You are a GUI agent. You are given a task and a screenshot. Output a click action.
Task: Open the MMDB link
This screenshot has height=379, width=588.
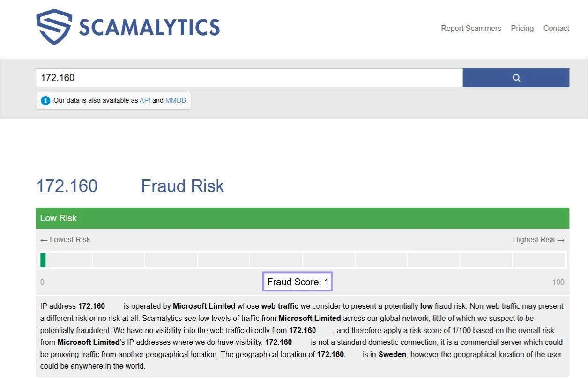pos(176,100)
